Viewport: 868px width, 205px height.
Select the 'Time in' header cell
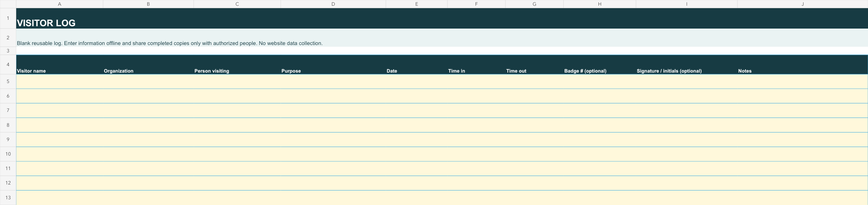click(476, 65)
